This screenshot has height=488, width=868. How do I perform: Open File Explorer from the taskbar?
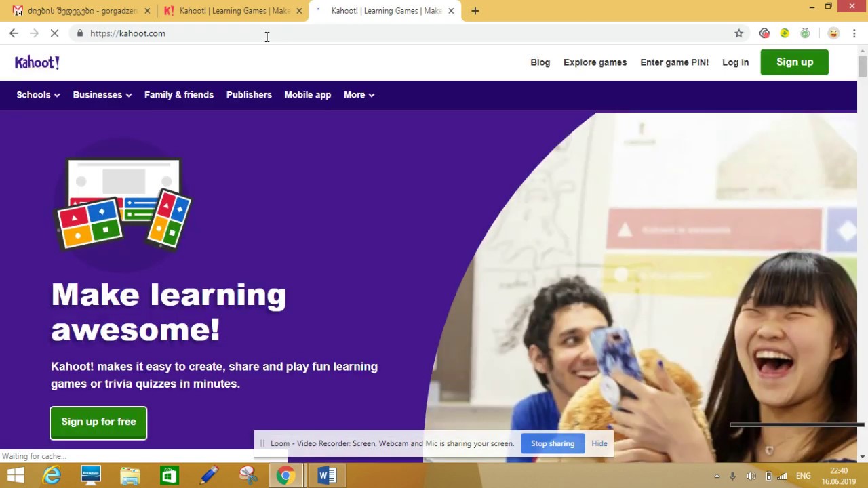(x=130, y=476)
